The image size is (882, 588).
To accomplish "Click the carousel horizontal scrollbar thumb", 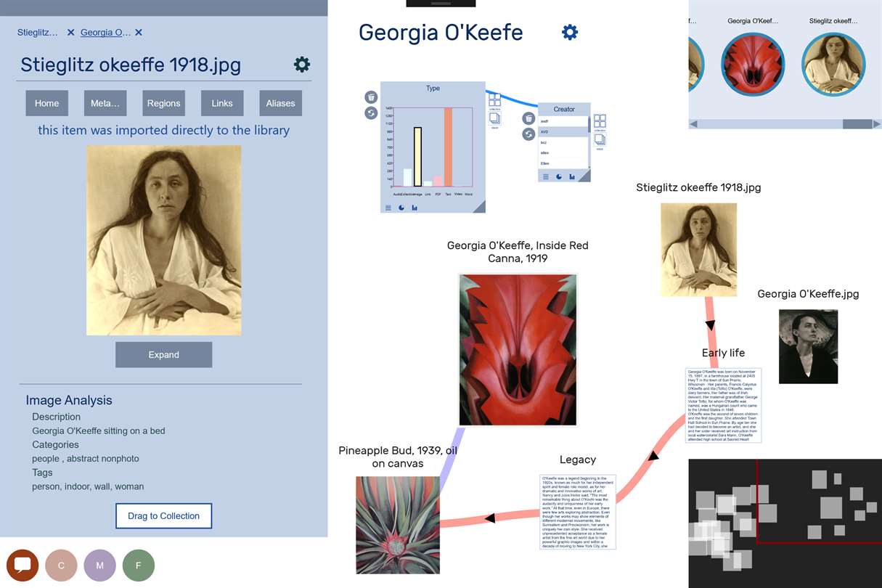I will tap(857, 124).
